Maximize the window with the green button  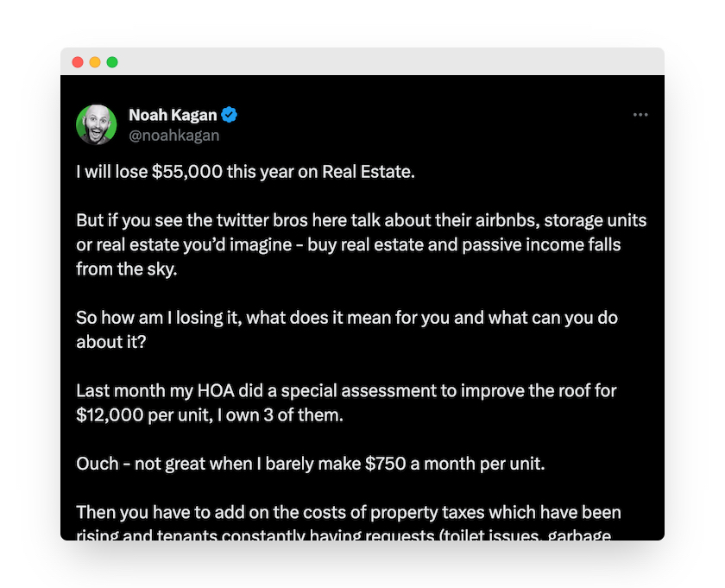pyautogui.click(x=112, y=62)
